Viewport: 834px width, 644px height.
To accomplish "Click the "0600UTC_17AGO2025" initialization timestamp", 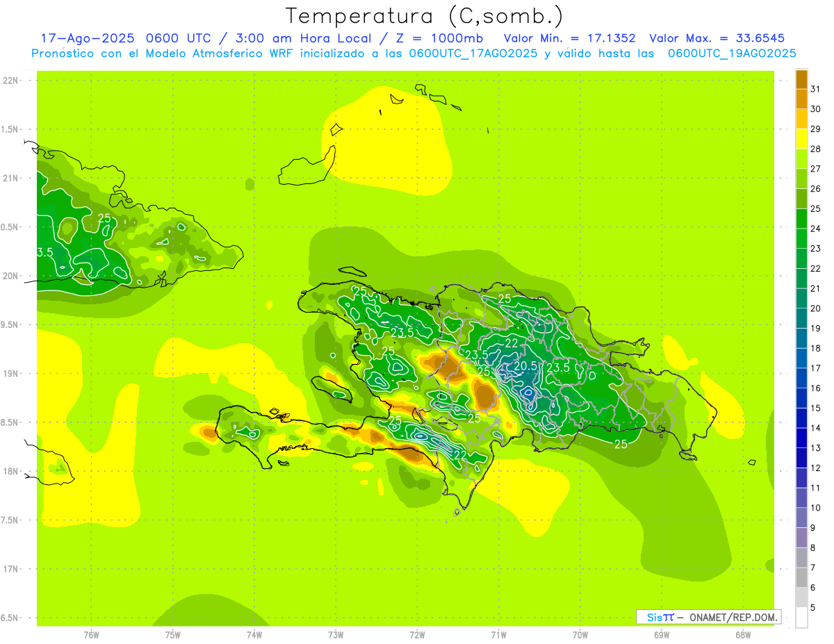I will click(473, 53).
